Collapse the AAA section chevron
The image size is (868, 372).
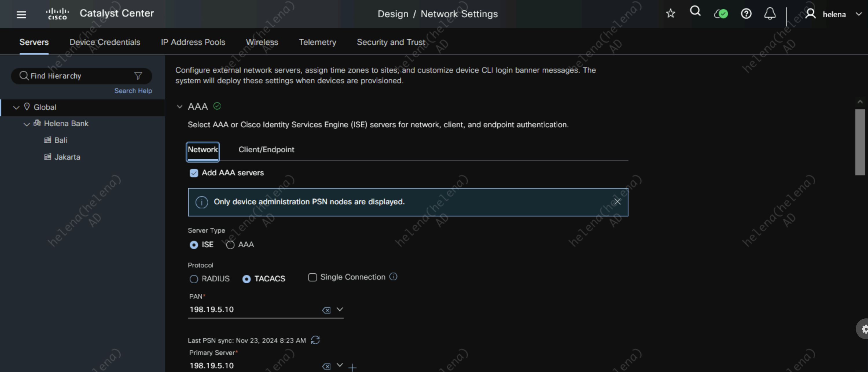coord(180,107)
